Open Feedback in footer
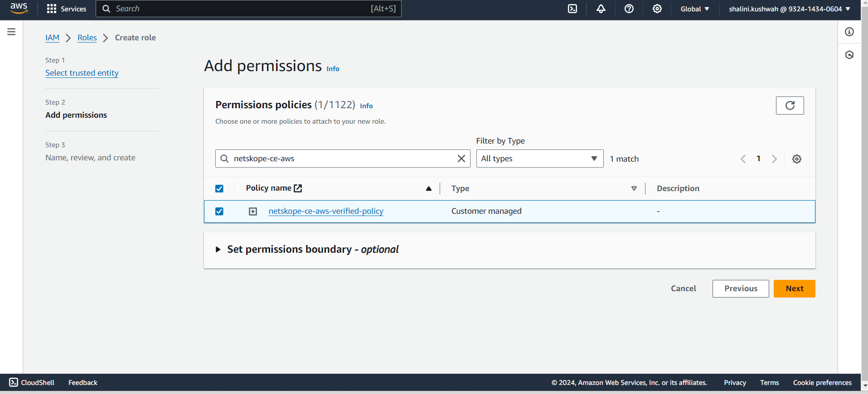The height and width of the screenshot is (394, 868). (83, 383)
